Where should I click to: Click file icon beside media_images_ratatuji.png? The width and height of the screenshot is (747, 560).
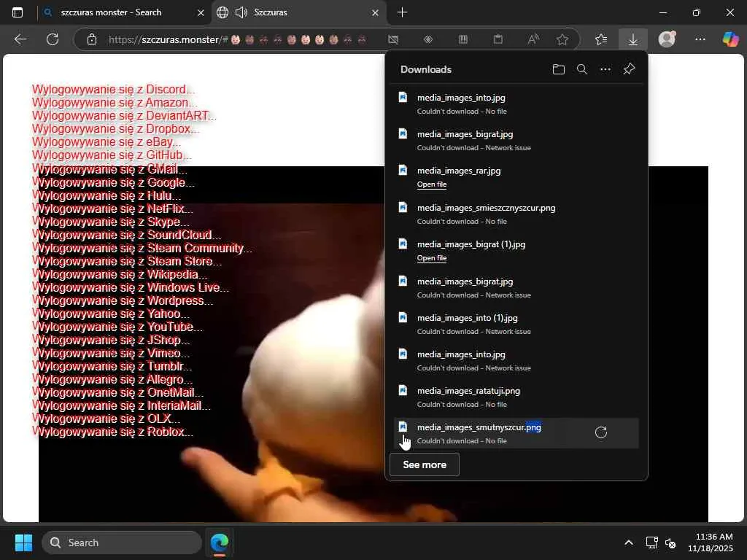pos(403,391)
